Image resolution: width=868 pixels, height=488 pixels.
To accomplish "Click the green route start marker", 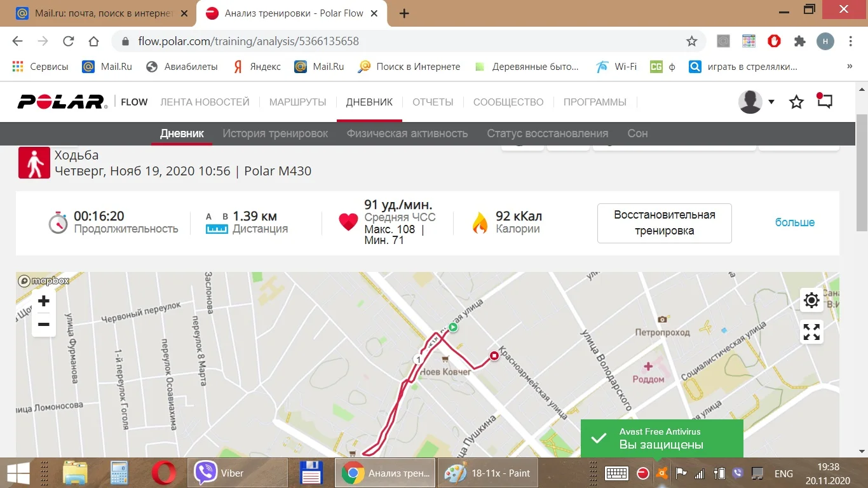I will [x=453, y=327].
